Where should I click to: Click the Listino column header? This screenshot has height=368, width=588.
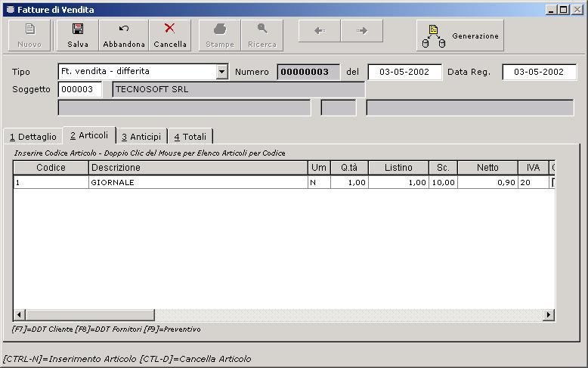coord(398,168)
